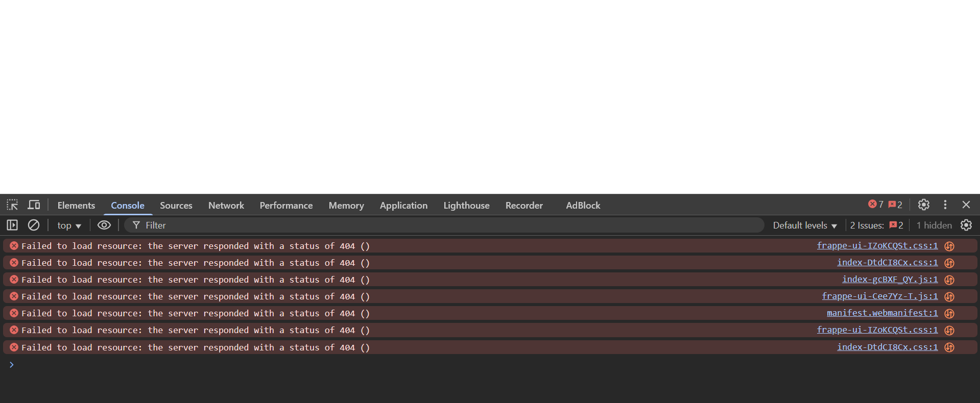The height and width of the screenshot is (403, 980).
Task: Show the console sidebar panel
Action: point(12,225)
